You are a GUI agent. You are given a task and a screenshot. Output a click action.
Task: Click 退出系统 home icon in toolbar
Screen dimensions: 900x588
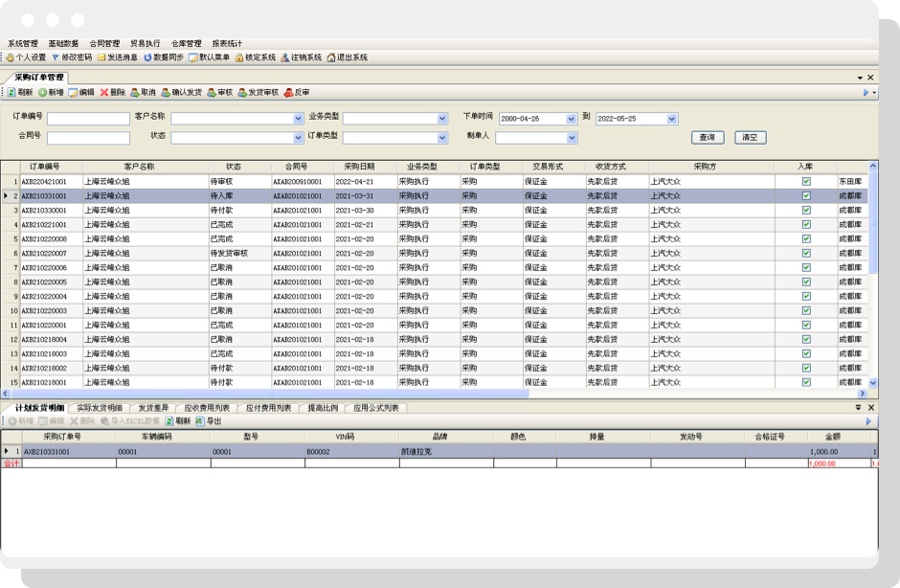pyautogui.click(x=331, y=57)
